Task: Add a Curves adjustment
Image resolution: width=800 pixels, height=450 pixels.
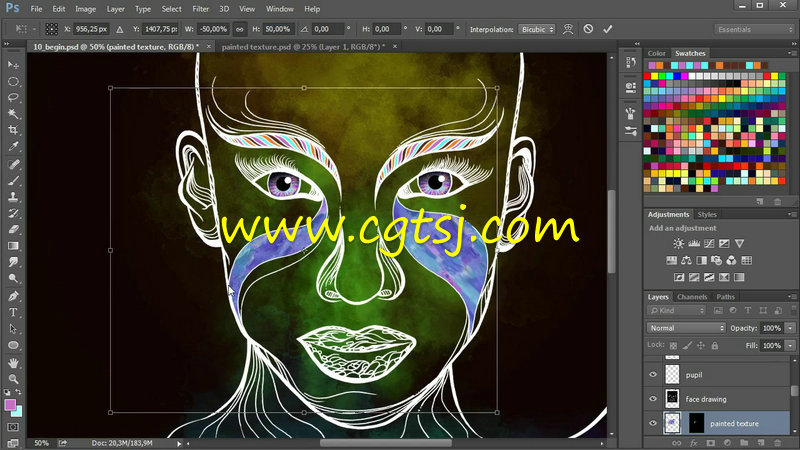Action: 709,243
